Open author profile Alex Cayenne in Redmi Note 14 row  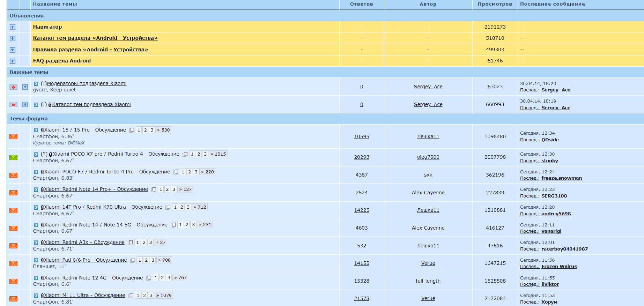pyautogui.click(x=428, y=228)
